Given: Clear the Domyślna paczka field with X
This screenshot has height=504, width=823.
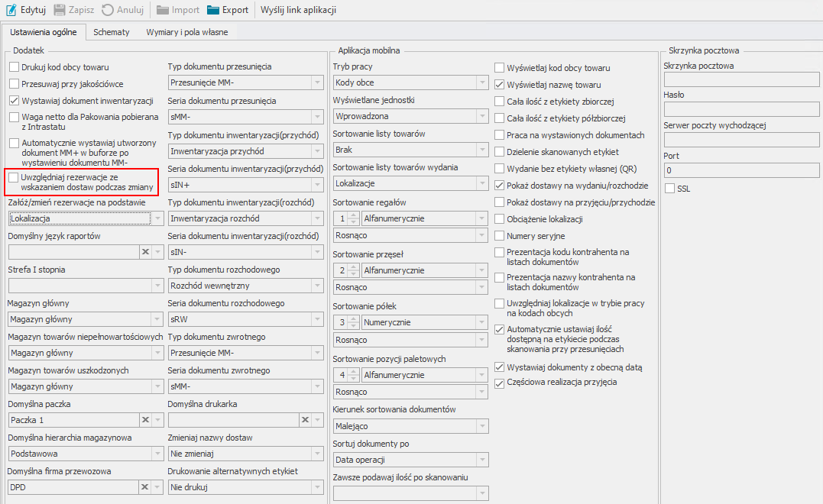Looking at the screenshot, I should [x=144, y=419].
